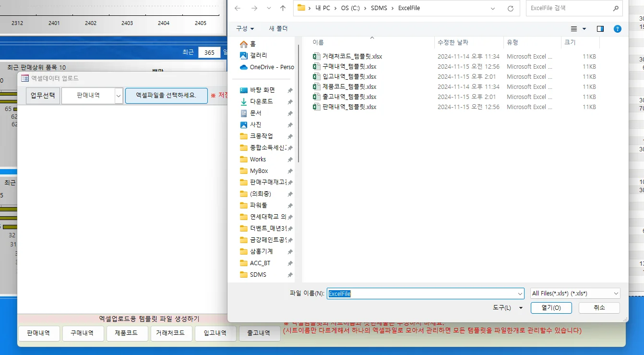
Task: Open (의뢰중) folder in sidebar
Action: click(260, 194)
